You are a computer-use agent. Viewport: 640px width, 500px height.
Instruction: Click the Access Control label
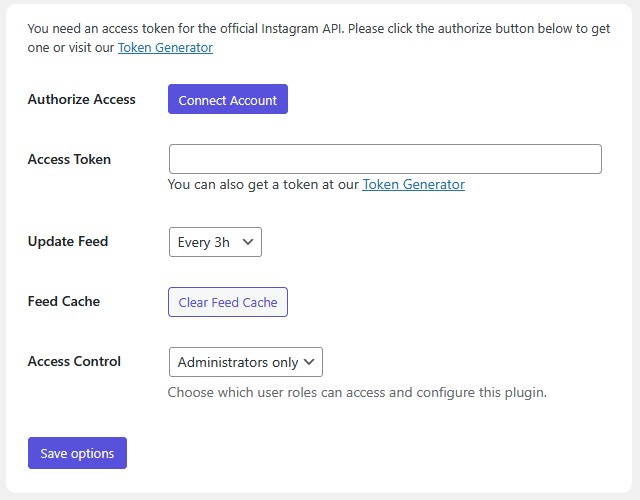[x=74, y=361]
